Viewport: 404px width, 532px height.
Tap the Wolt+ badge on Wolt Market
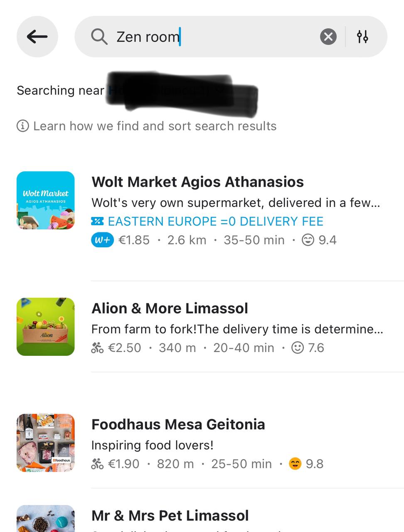(102, 240)
